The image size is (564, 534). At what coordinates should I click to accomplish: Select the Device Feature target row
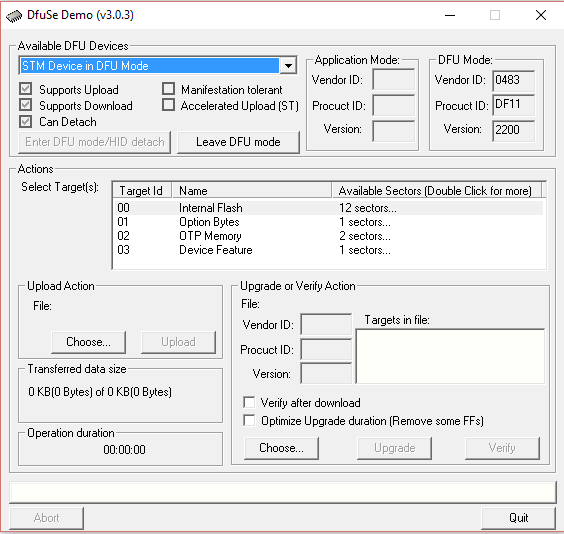329,250
